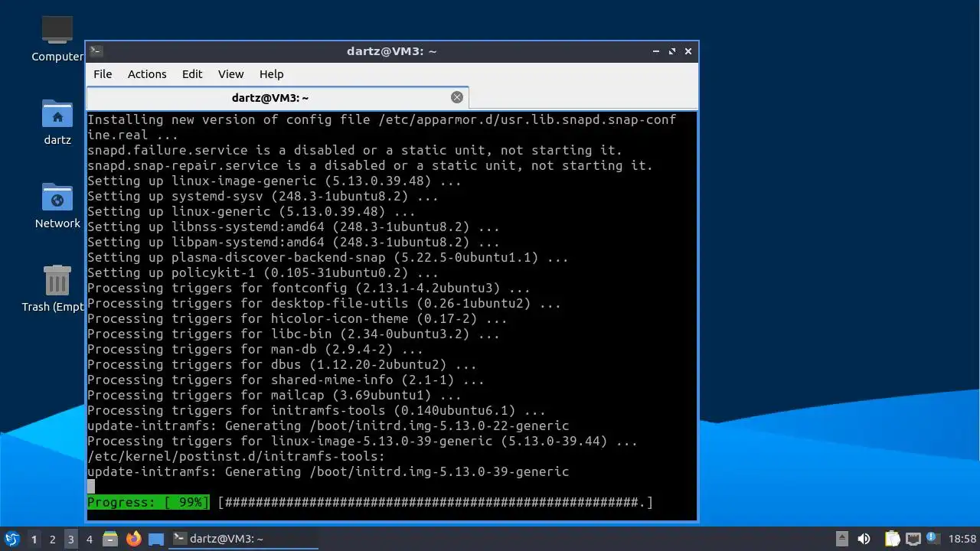Click the terminal window title icon
The image size is (980, 551).
click(x=96, y=51)
